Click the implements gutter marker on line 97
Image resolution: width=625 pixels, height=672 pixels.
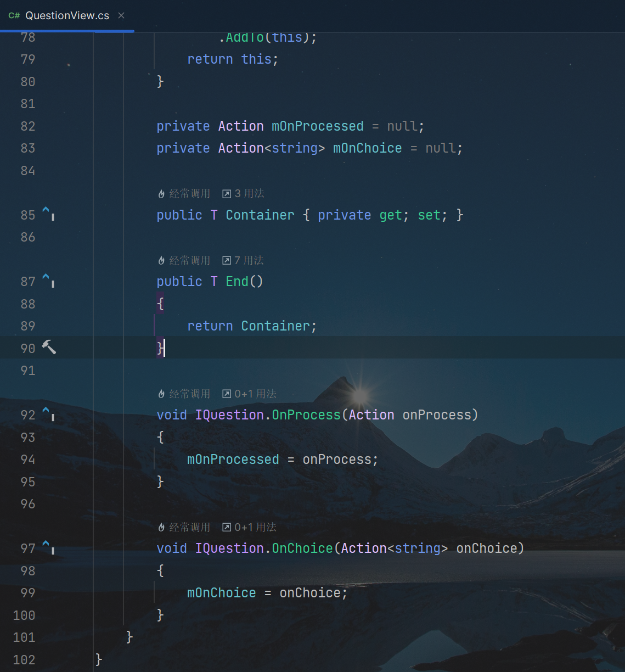pos(49,546)
